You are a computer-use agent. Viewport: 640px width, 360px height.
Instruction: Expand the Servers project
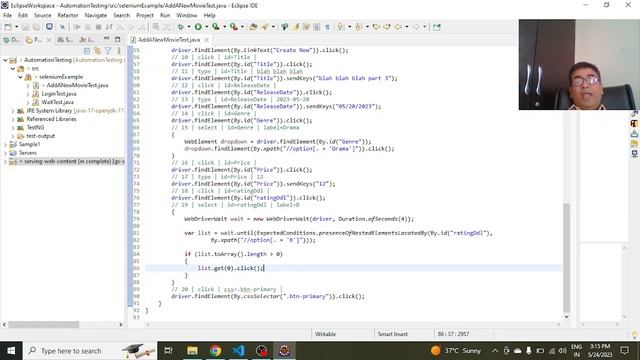click(x=5, y=153)
